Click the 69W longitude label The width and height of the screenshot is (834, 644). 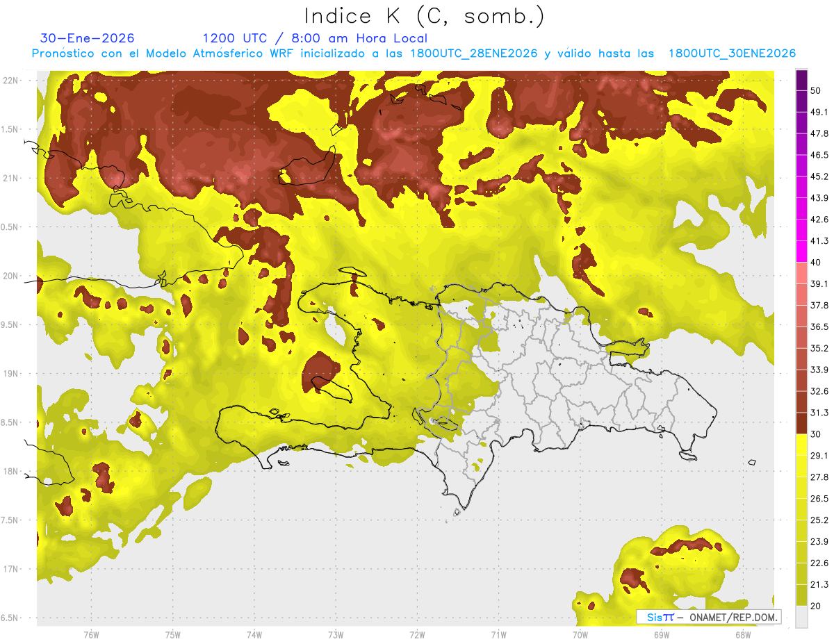click(x=661, y=634)
